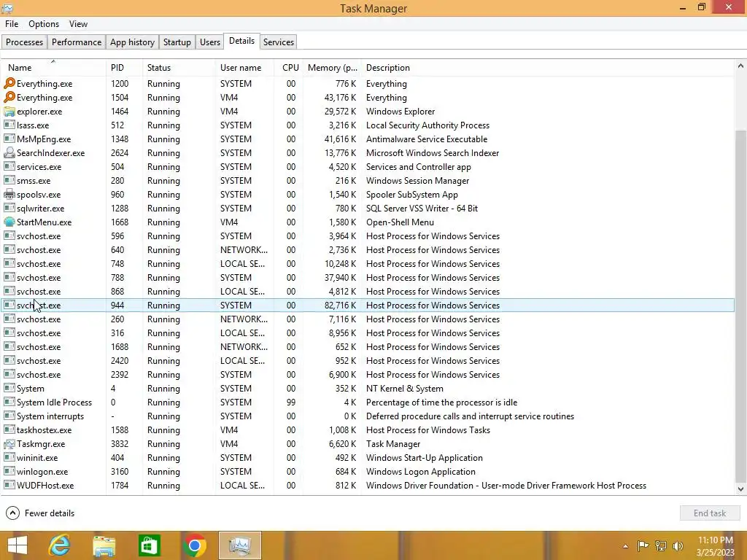
Task: Select the taskhostex.exe row
Action: point(368,430)
